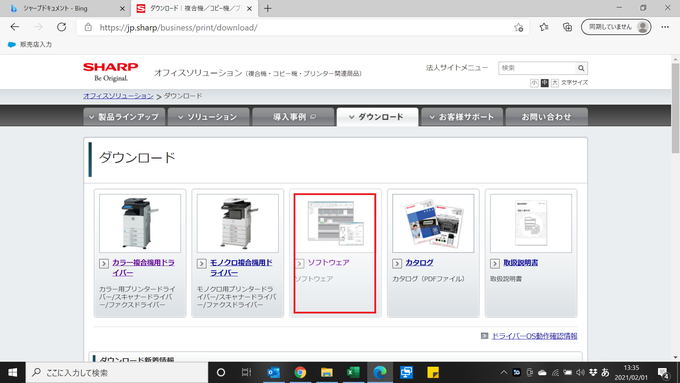Click the カタログ brochure thumbnail
680x383 pixels.
pyautogui.click(x=433, y=223)
